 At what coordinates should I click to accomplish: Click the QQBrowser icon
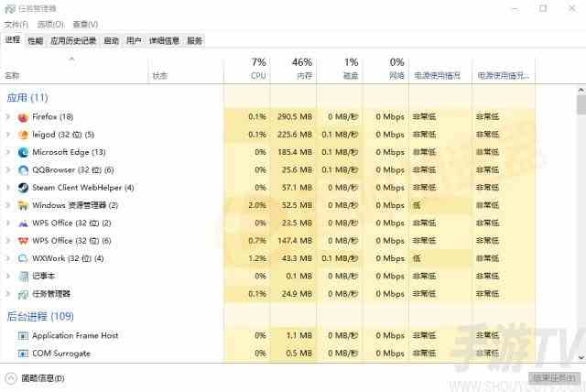[23, 170]
